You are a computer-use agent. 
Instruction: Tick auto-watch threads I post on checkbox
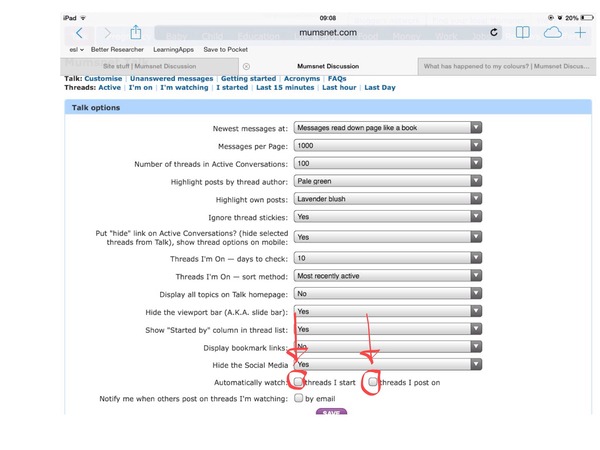point(372,382)
